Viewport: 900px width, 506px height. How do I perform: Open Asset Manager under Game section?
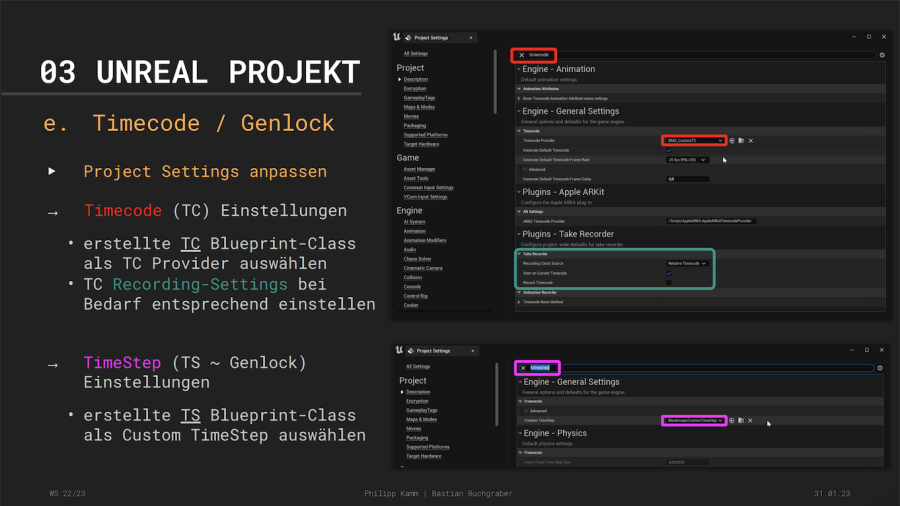click(x=419, y=169)
